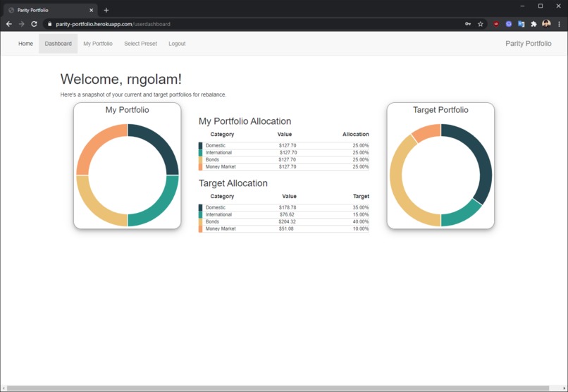Click International value $76.62
568x392 pixels.
point(287,214)
